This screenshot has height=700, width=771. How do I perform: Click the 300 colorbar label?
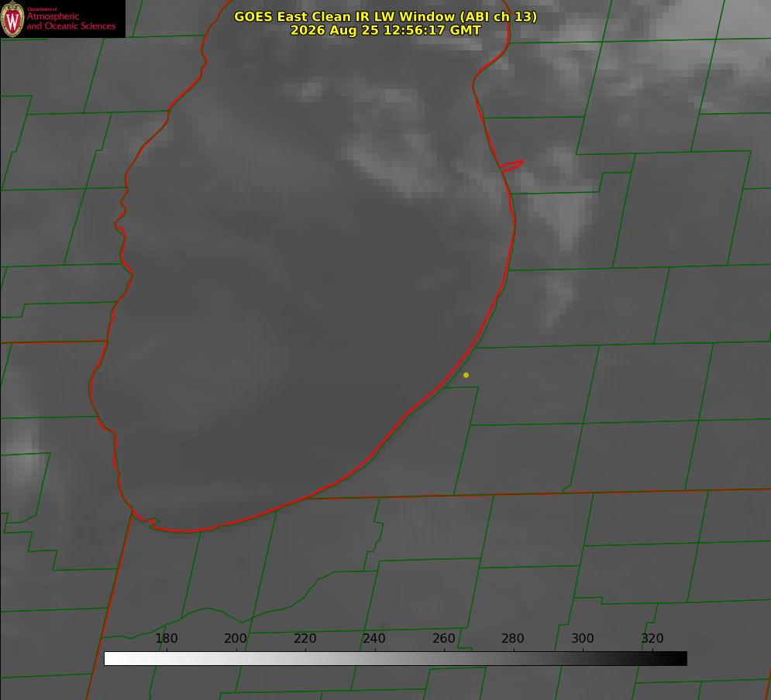coord(583,638)
